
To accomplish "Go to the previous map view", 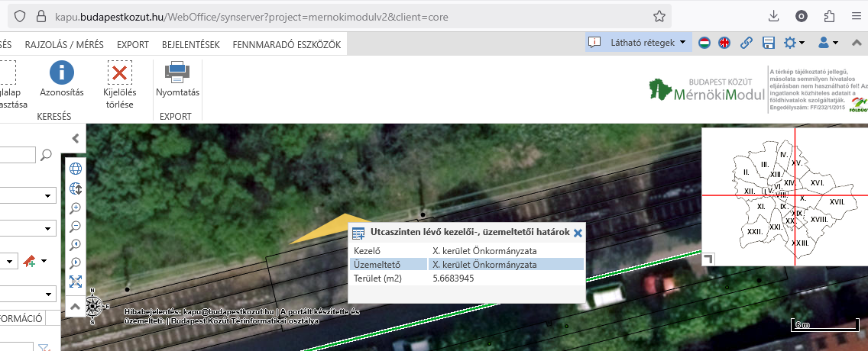I will coord(75,245).
